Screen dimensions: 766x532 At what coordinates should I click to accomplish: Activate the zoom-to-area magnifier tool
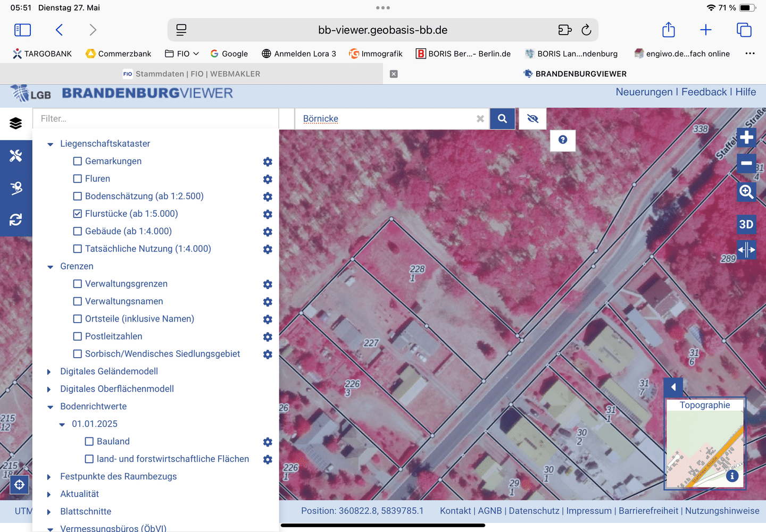coord(746,191)
